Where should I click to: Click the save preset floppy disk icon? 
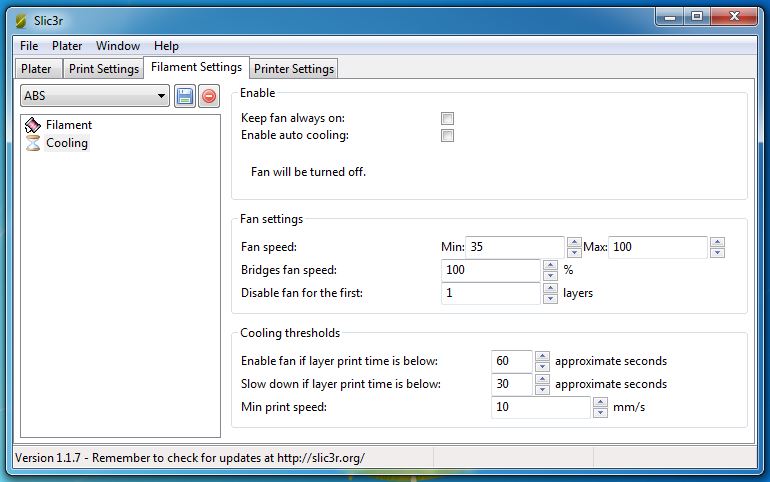coord(185,96)
